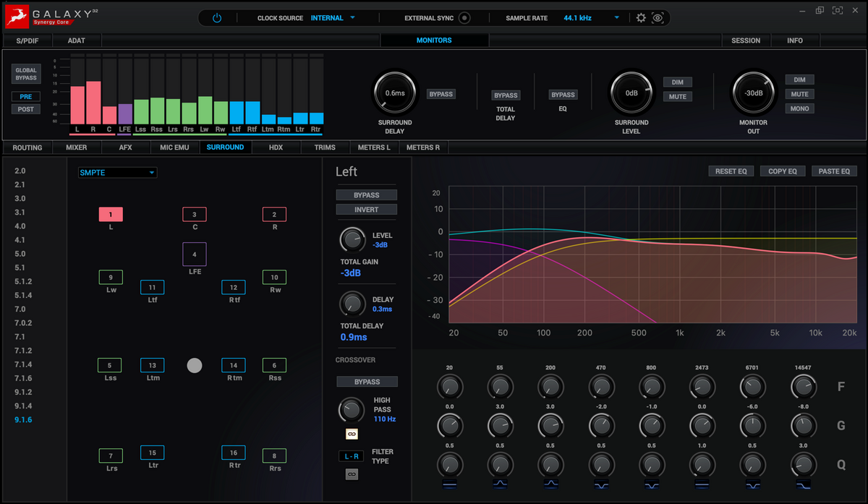The height and width of the screenshot is (504, 868).
Task: Click the filter shape icon under the 14547 Hz band
Action: [x=804, y=484]
